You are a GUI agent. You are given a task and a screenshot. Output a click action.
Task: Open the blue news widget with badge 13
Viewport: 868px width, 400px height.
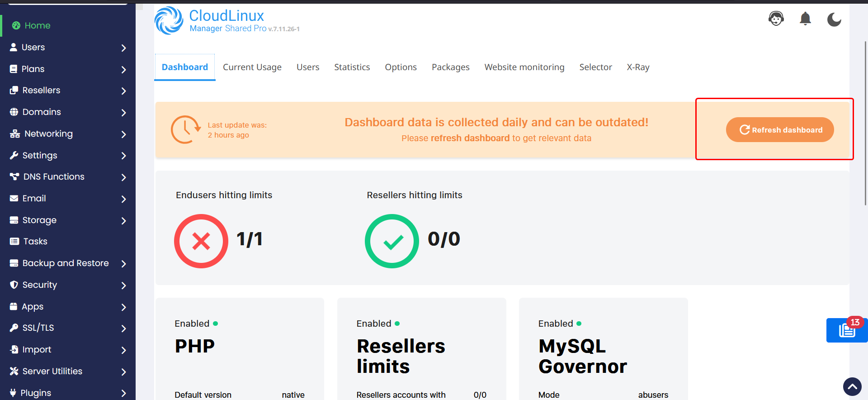click(846, 330)
